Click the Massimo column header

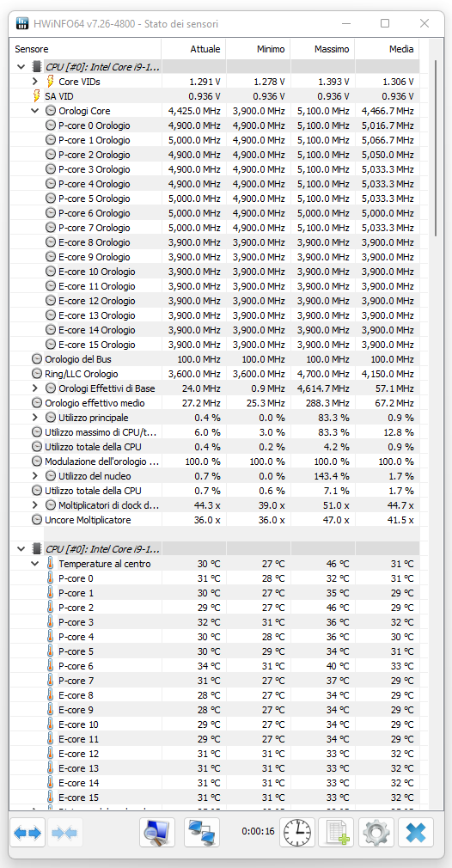pyautogui.click(x=322, y=49)
